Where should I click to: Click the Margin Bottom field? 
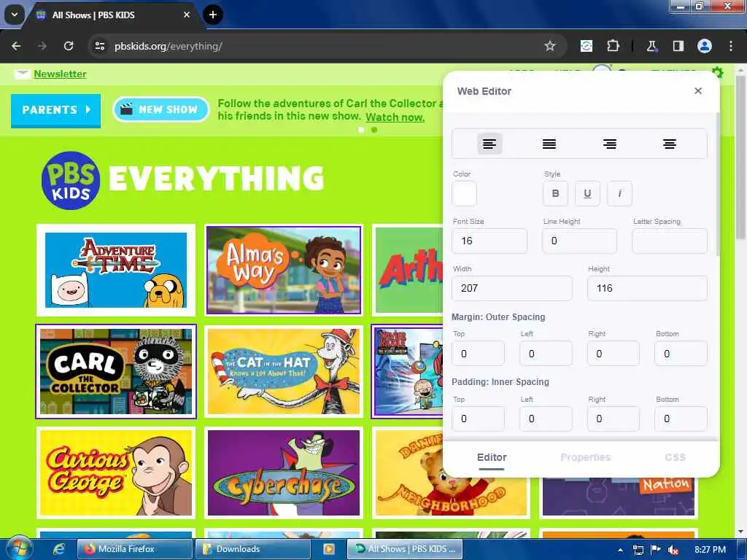pos(681,354)
